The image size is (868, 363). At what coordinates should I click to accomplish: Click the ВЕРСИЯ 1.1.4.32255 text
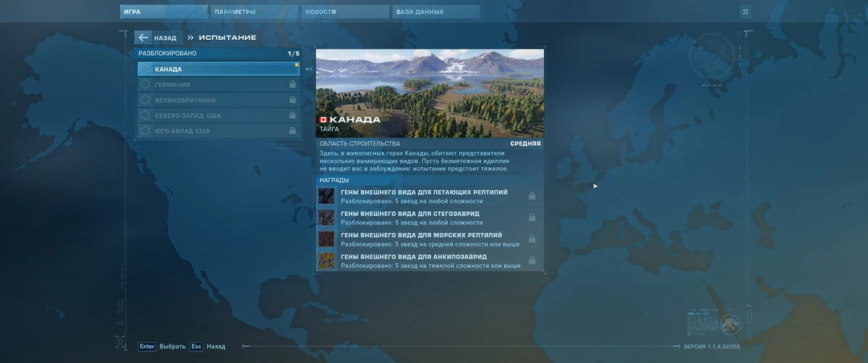pos(712,346)
